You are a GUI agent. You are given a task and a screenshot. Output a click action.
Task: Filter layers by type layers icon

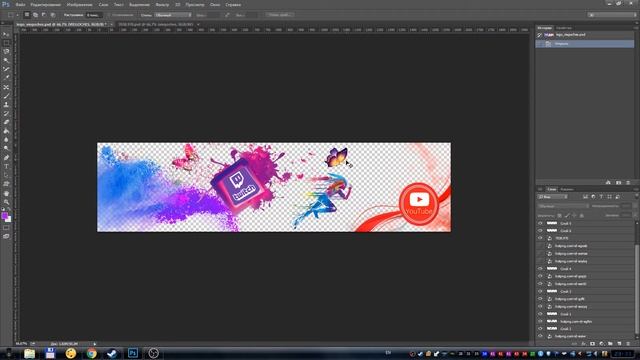point(601,197)
